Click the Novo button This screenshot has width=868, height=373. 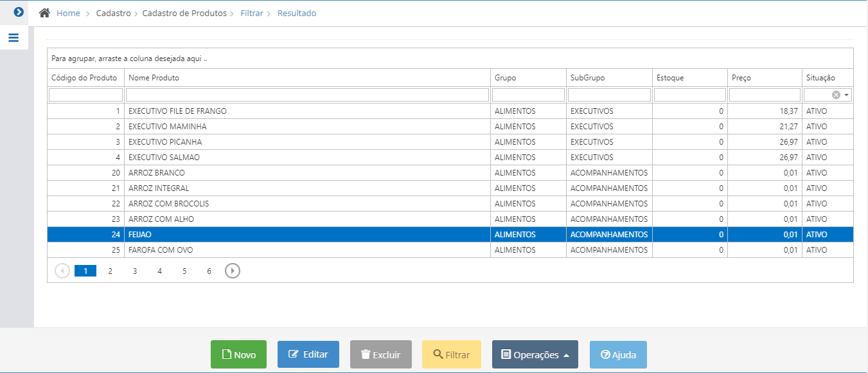(x=238, y=354)
